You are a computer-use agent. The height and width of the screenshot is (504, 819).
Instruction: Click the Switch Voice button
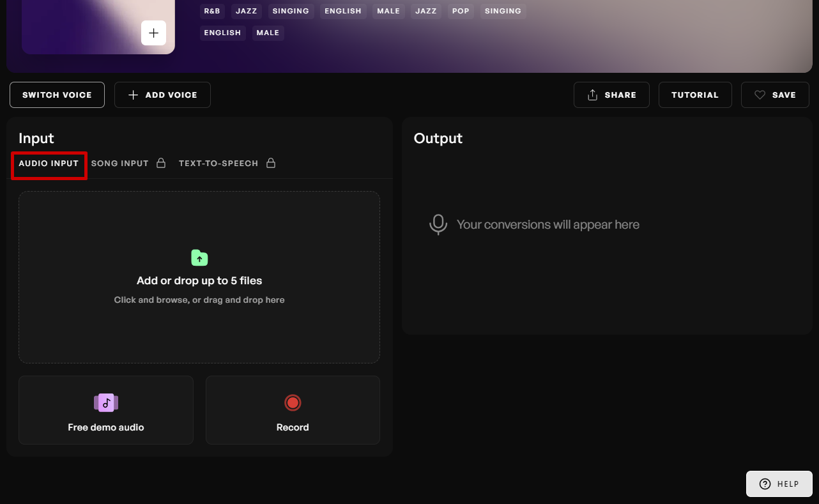[x=57, y=95]
